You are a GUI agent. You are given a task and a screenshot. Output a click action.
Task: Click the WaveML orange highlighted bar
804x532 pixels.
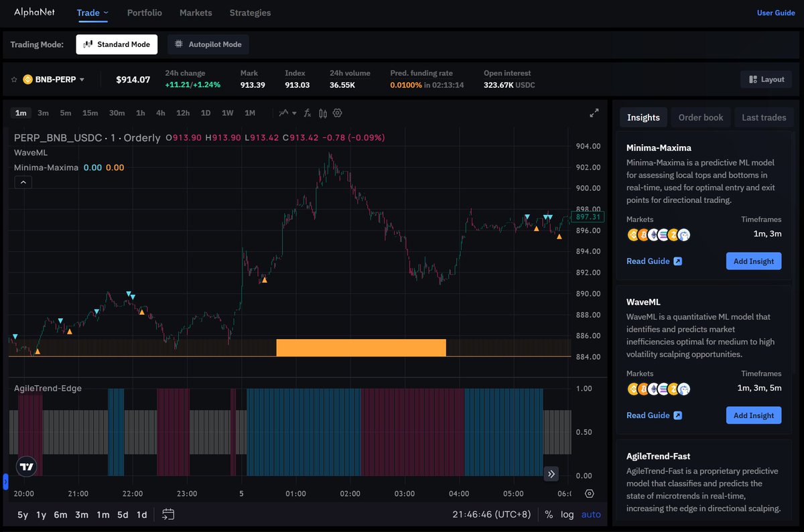pyautogui.click(x=361, y=348)
